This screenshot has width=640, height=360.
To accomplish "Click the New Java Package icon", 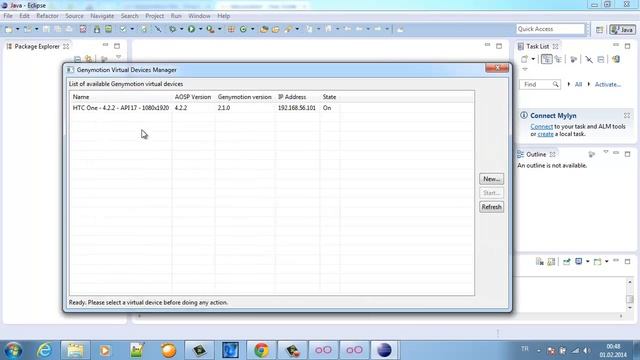I will pyautogui.click(x=231, y=29).
